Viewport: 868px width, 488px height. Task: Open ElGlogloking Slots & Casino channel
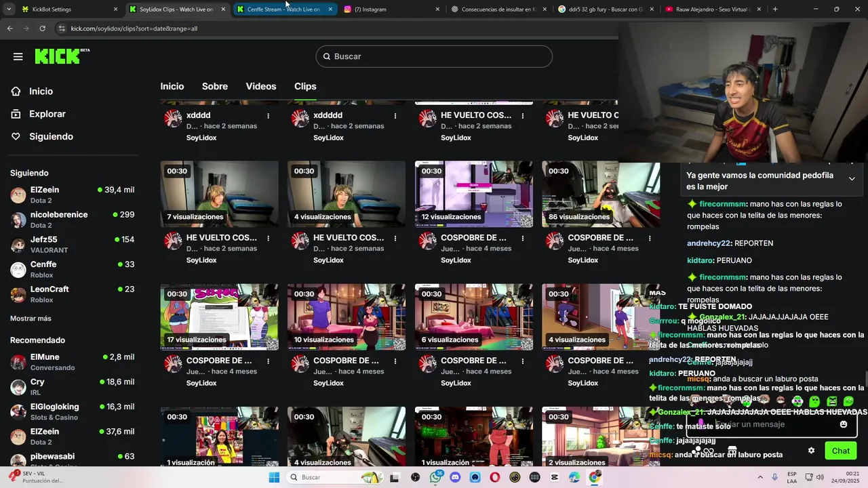pyautogui.click(x=72, y=412)
